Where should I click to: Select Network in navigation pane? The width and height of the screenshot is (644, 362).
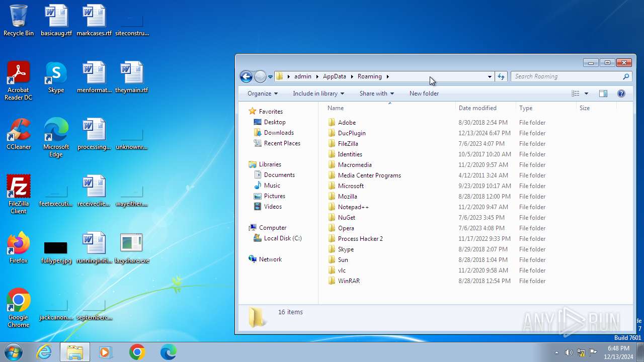click(270, 259)
